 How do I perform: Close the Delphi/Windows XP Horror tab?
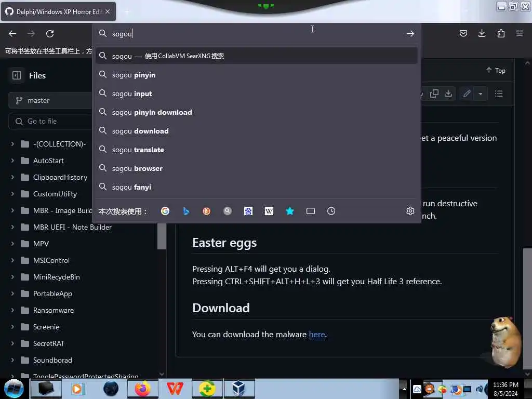[108, 11]
